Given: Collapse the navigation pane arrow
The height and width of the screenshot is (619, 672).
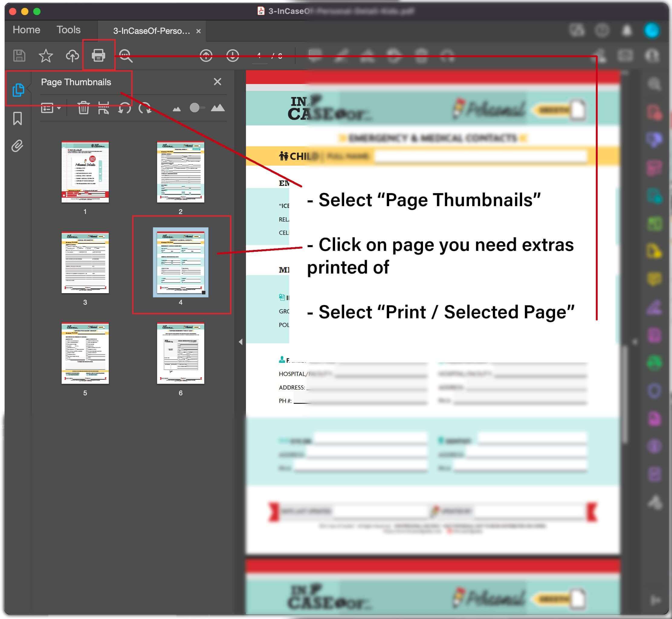Looking at the screenshot, I should pos(241,342).
